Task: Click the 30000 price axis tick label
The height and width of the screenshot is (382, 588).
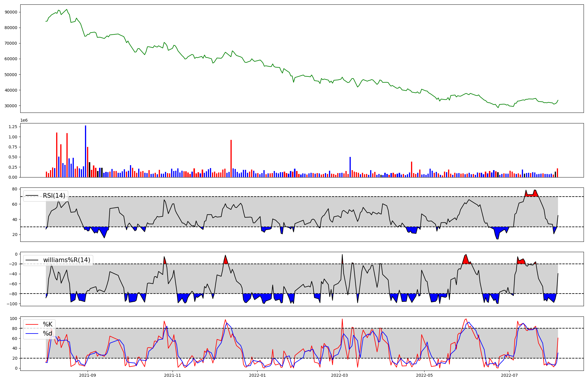Action: click(11, 106)
